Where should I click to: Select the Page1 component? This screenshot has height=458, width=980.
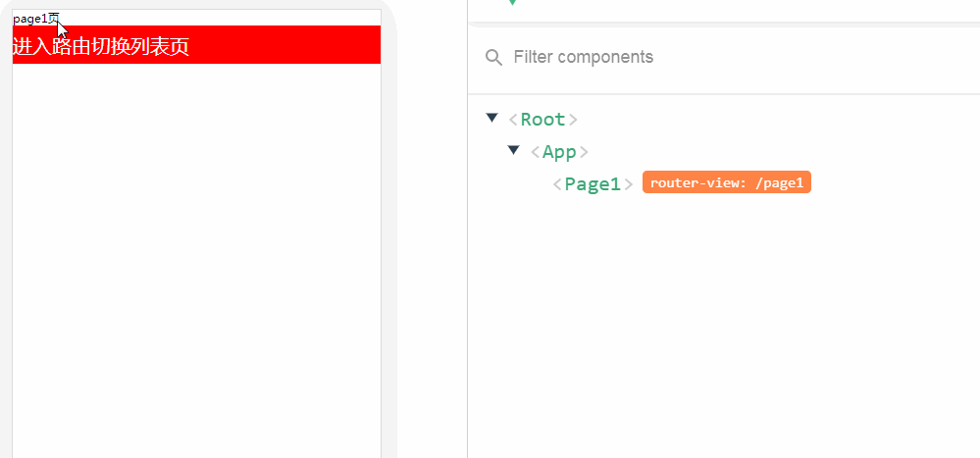click(x=593, y=183)
